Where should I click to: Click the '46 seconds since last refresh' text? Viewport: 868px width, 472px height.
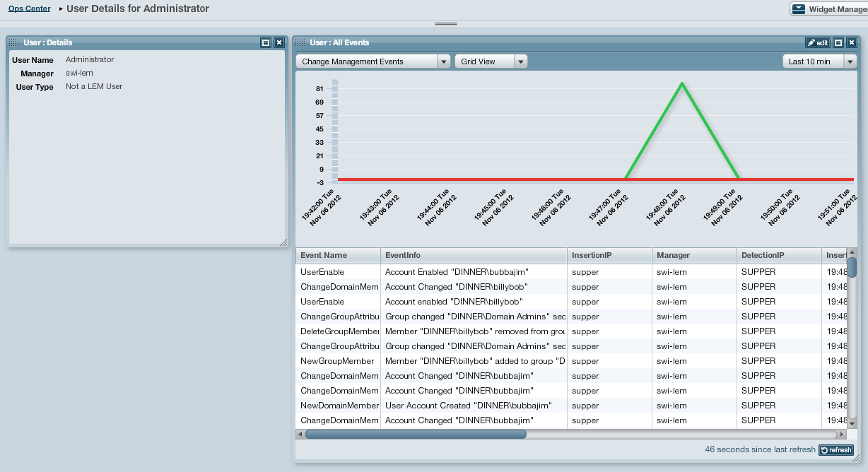[x=760, y=450]
